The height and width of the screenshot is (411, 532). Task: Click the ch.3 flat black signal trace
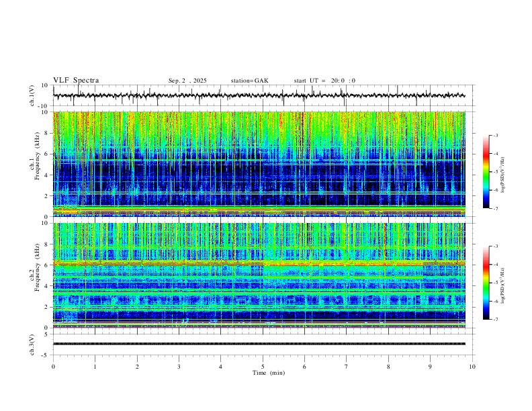259,344
